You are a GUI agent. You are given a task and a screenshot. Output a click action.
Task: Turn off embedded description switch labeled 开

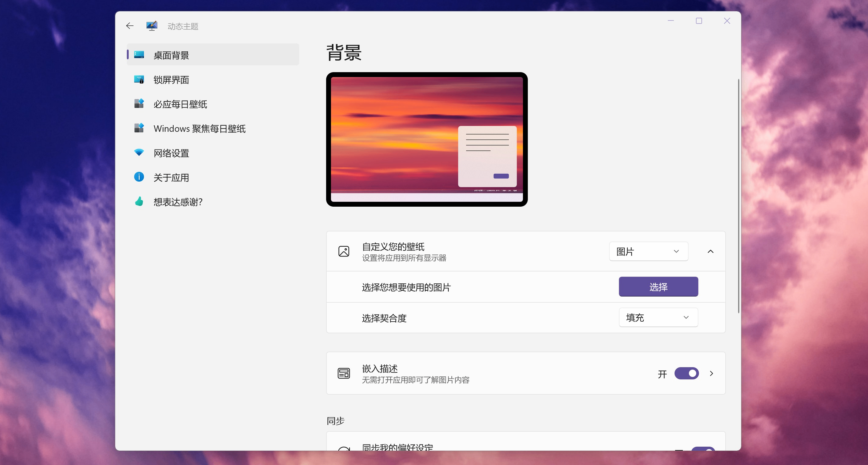click(686, 373)
